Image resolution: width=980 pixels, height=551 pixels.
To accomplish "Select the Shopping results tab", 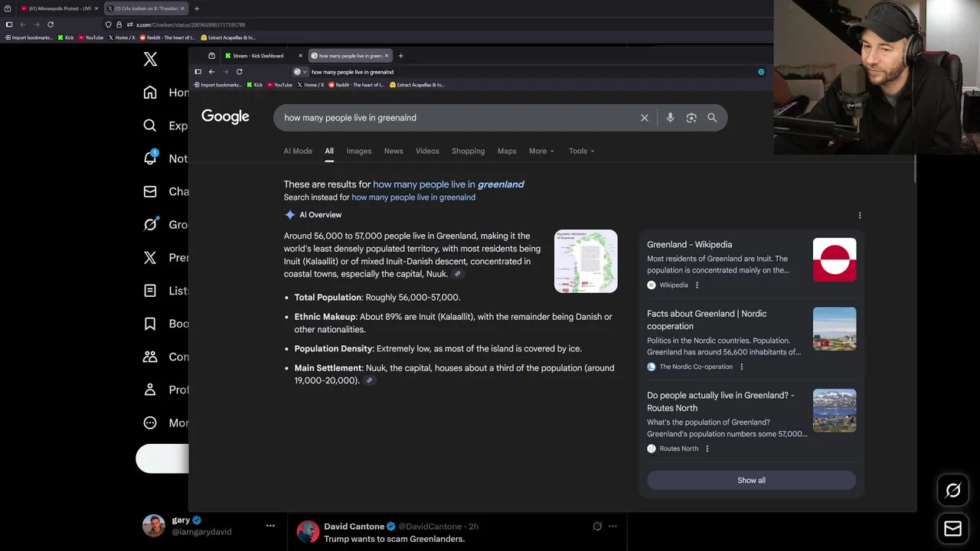I will pos(468,151).
